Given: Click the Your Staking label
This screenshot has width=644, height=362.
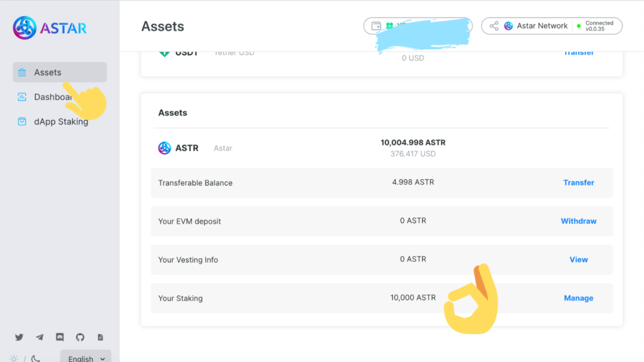Looking at the screenshot, I should pos(180,299).
